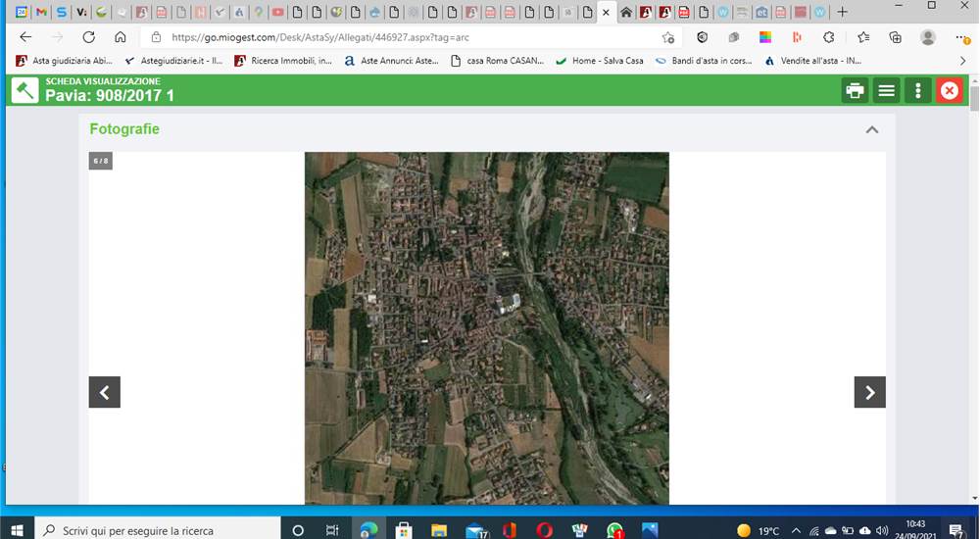Show previous photo with left arrow

click(x=105, y=392)
